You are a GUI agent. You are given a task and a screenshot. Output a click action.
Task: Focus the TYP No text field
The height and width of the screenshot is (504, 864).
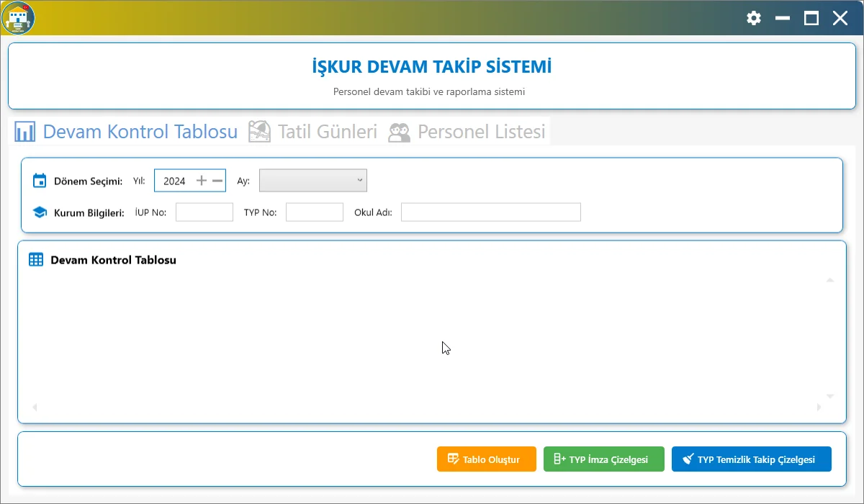tap(315, 212)
